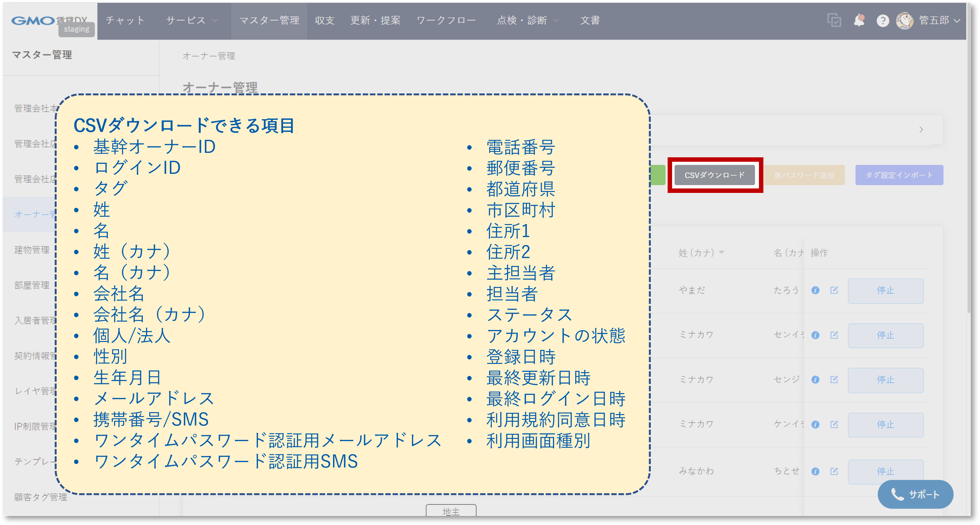Expand the search panel chevron
The image size is (980, 525).
click(x=922, y=130)
